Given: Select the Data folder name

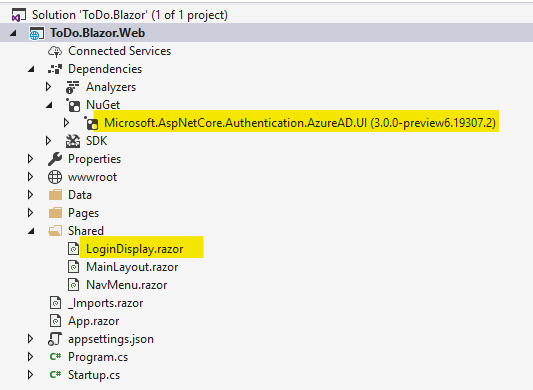Looking at the screenshot, I should pos(80,195).
